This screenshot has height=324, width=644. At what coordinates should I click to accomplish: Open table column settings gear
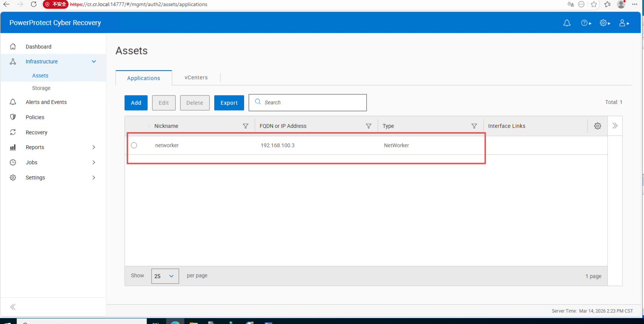(x=598, y=126)
